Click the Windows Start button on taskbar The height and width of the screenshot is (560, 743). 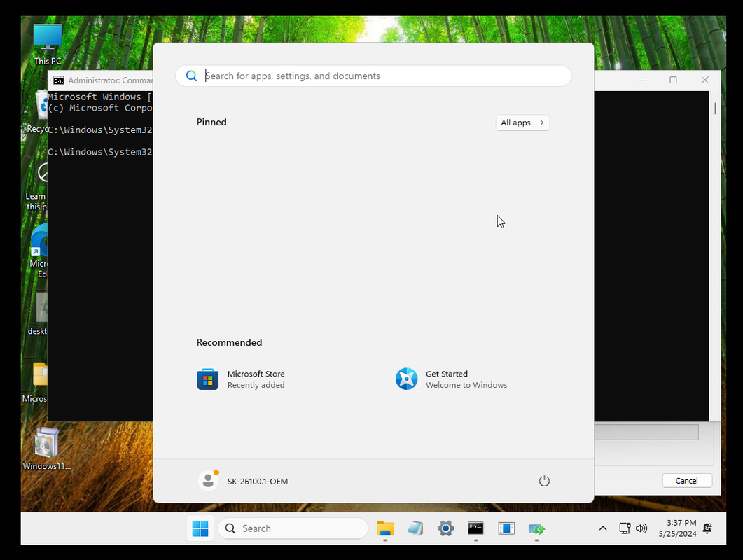pos(200,528)
